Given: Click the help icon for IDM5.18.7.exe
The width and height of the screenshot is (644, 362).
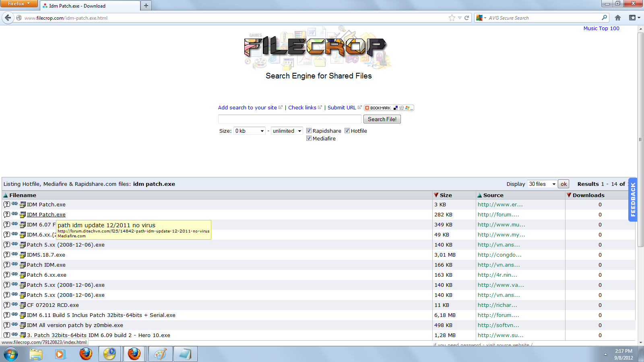Looking at the screenshot, I should (x=7, y=255).
